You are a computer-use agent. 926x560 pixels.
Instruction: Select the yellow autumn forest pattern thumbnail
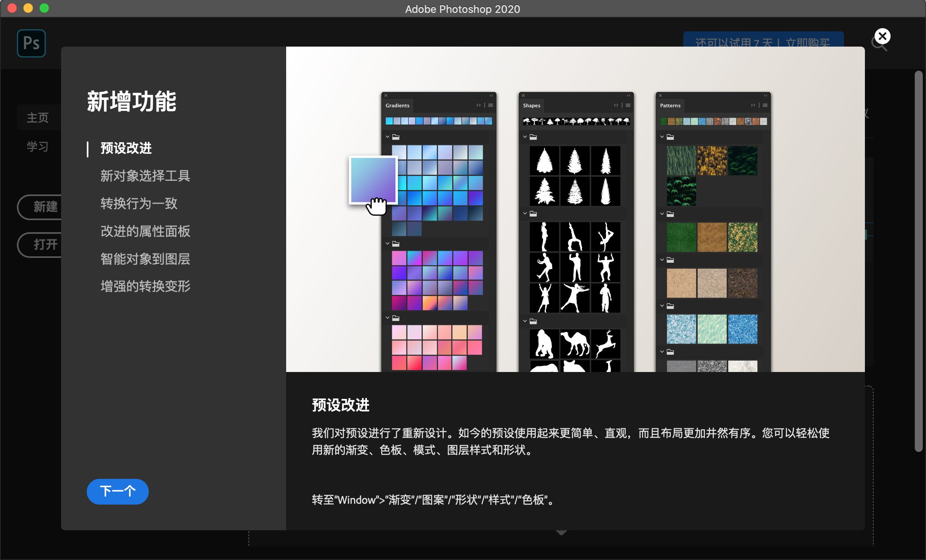(712, 161)
